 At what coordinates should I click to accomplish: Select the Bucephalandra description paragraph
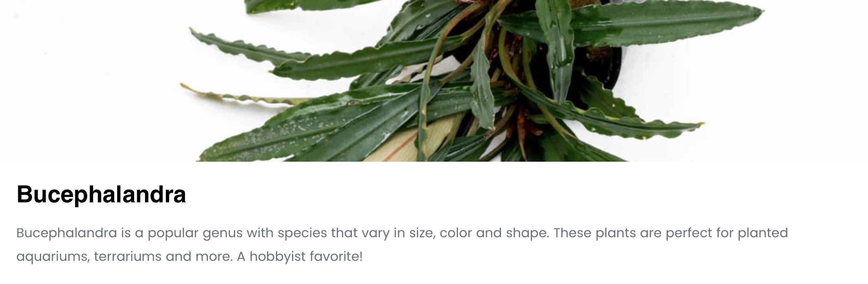pyautogui.click(x=402, y=245)
